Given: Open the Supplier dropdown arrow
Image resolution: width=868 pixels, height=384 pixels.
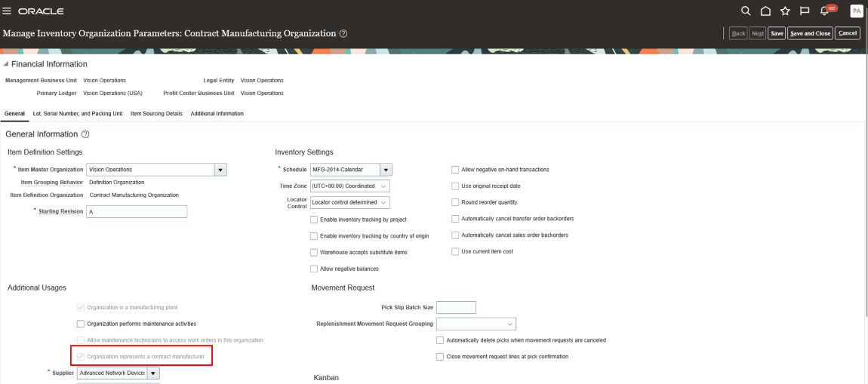Looking at the screenshot, I should [x=153, y=373].
